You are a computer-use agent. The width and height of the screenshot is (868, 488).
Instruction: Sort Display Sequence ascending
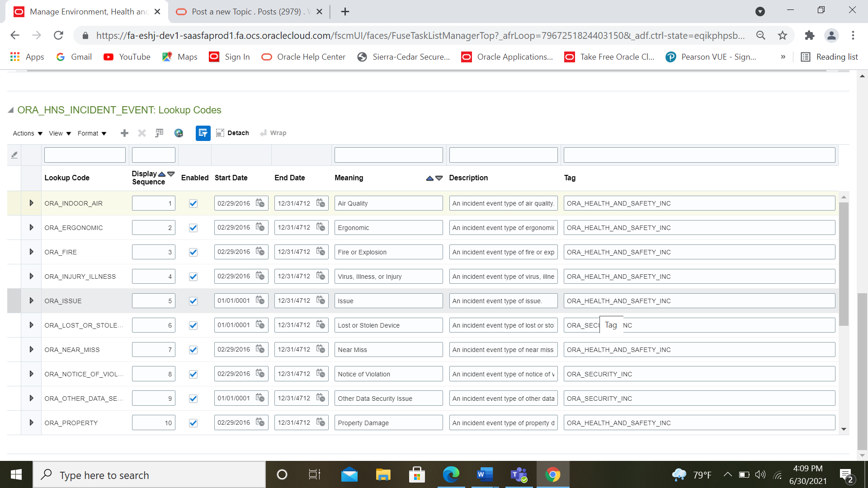click(x=162, y=174)
